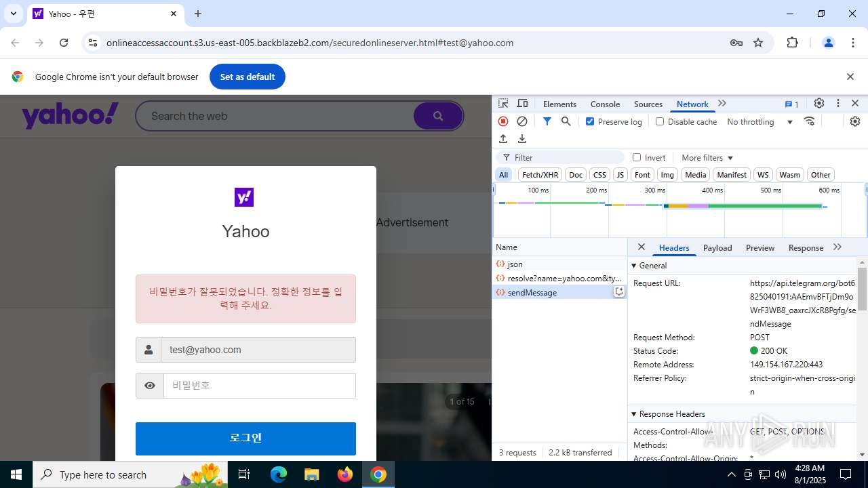The image size is (868, 488).
Task: Enable the Disable cache checkbox
Action: 660,121
